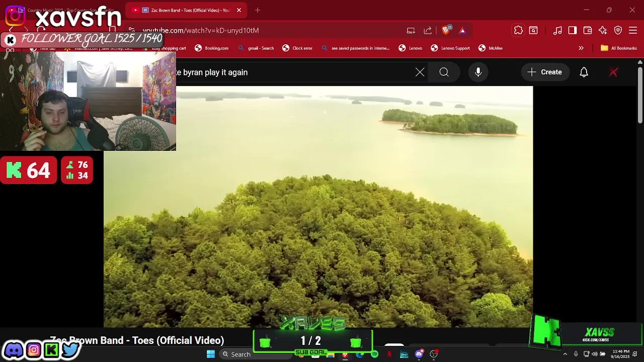
Task: Open the Lenovo Support bookmark
Action: [450, 48]
